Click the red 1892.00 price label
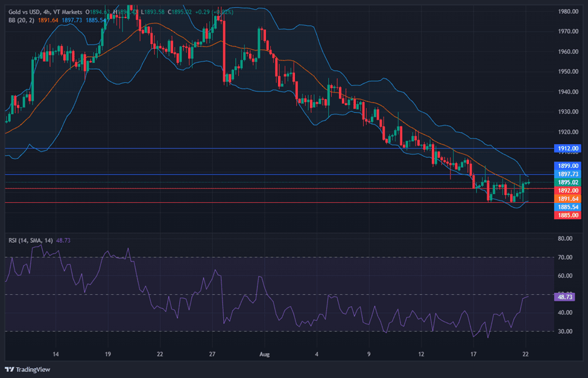Image resolution: width=588 pixels, height=378 pixels. 567,190
